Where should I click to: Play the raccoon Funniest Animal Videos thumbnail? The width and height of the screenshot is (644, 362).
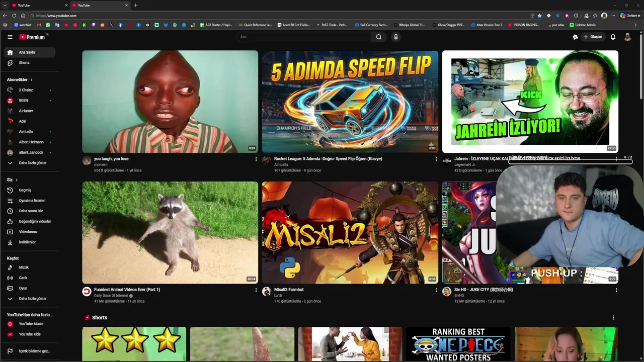point(170,232)
